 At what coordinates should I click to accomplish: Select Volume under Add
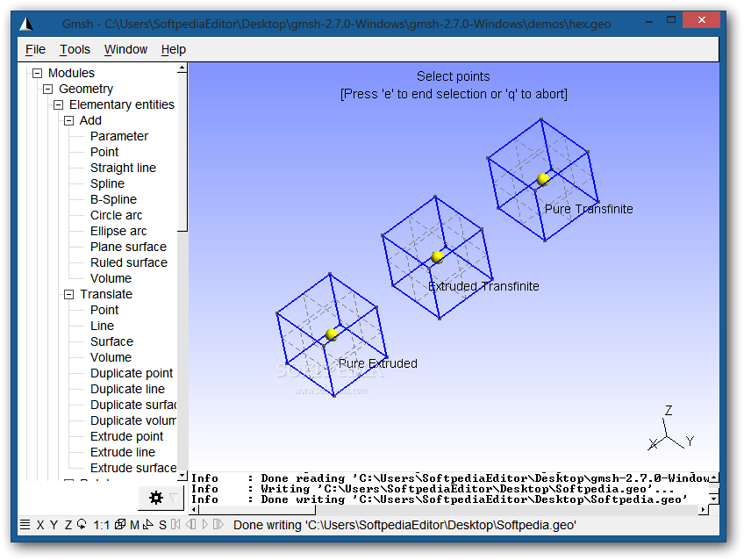pos(111,278)
